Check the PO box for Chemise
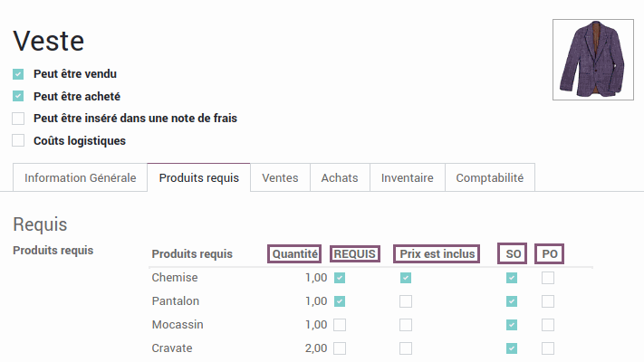This screenshot has height=362, width=644. tap(548, 278)
